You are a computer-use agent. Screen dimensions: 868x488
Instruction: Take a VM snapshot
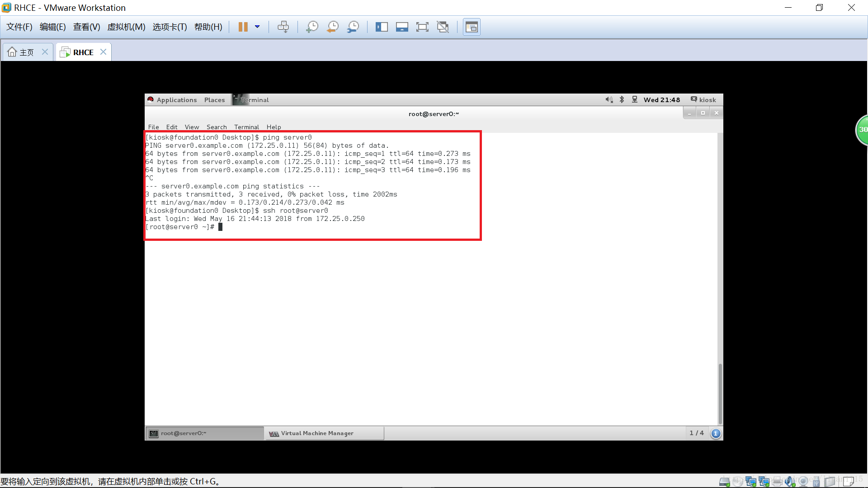point(312,27)
